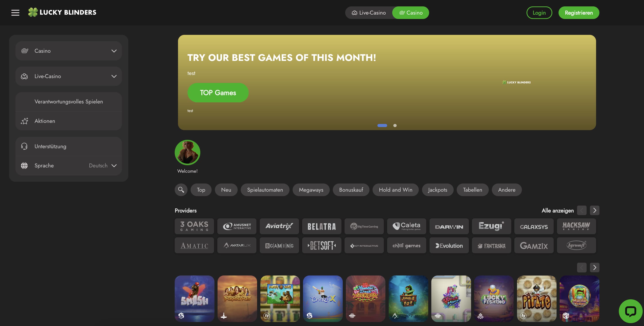Screen dimensions: 644x326
Task: Click Alle anzeigen for providers
Action: click(557, 210)
